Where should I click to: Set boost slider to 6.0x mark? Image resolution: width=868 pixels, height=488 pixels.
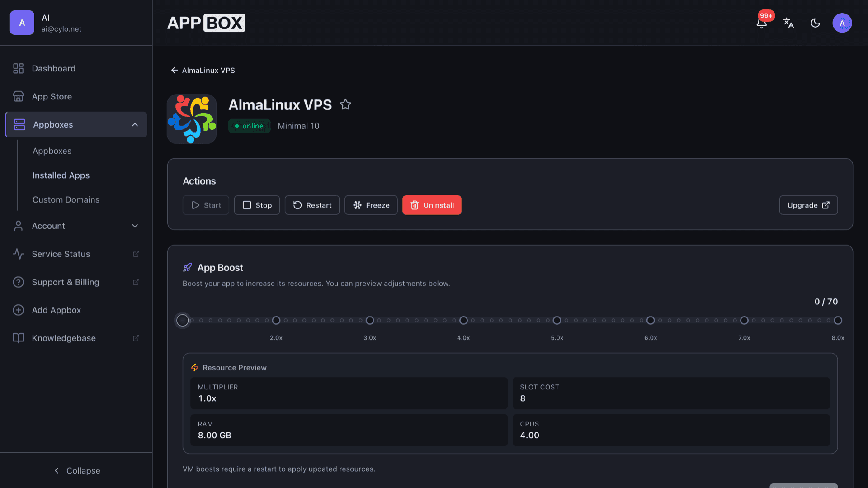tap(651, 320)
